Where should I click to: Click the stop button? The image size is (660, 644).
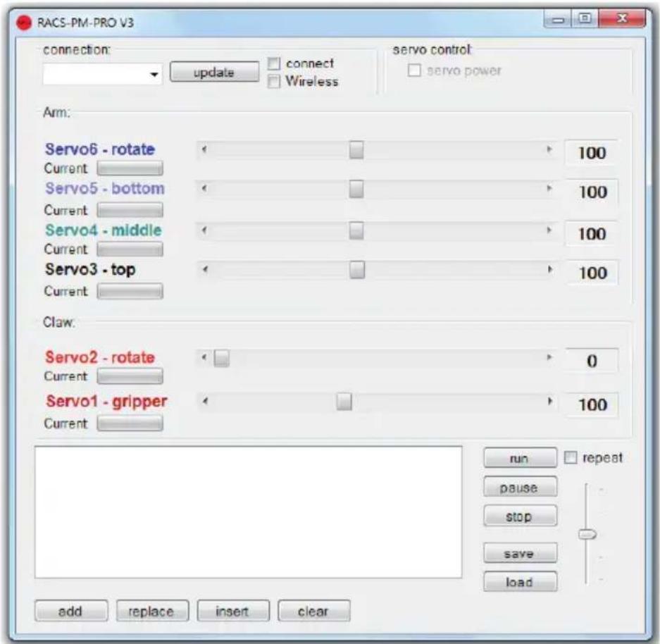tap(521, 516)
